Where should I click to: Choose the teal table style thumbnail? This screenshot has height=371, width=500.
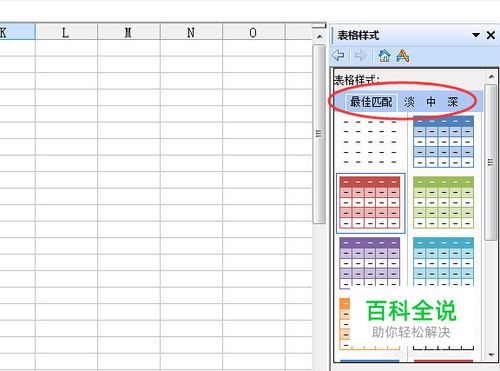[443, 262]
